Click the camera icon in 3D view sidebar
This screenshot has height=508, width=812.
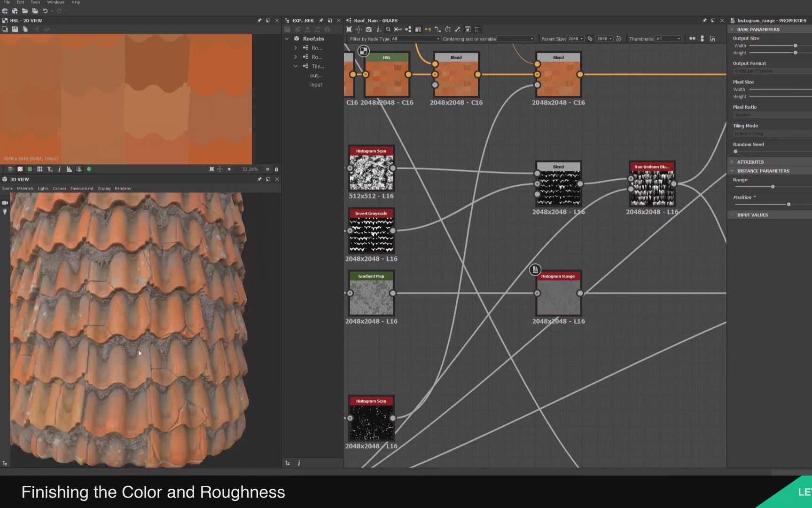(5, 203)
